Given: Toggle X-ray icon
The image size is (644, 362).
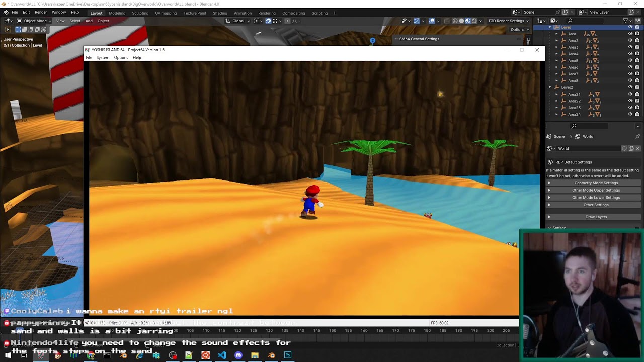Looking at the screenshot, I should [447, 21].
